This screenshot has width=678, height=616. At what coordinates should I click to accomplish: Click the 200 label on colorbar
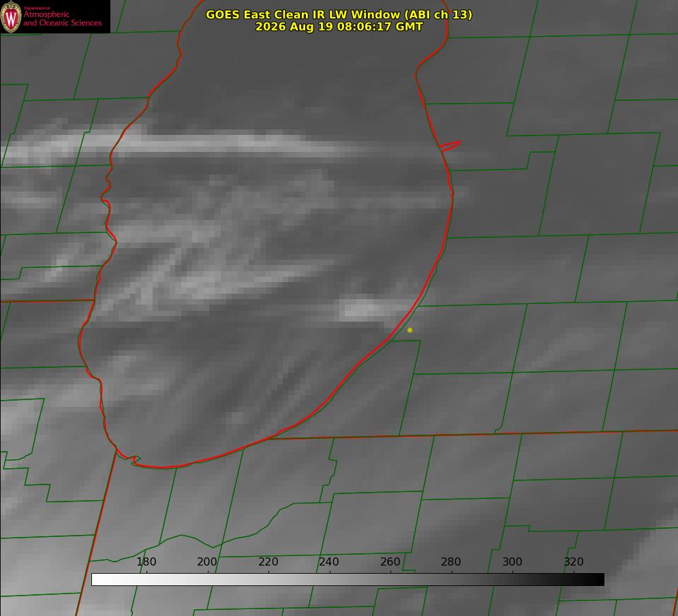[x=207, y=561]
